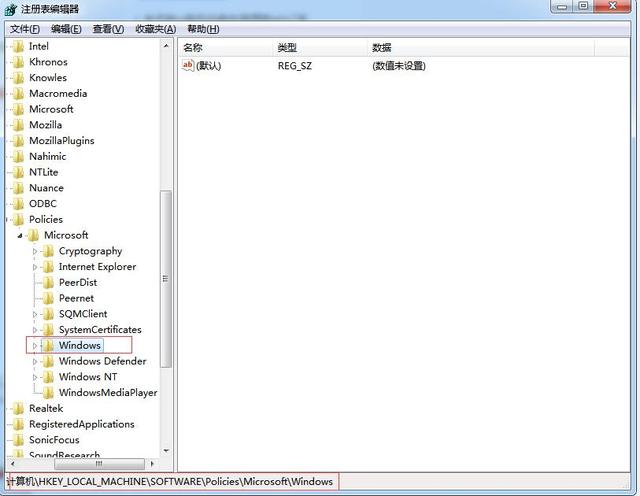This screenshot has height=496, width=640.
Task: Select the Internet Explorer key label
Action: click(x=98, y=267)
